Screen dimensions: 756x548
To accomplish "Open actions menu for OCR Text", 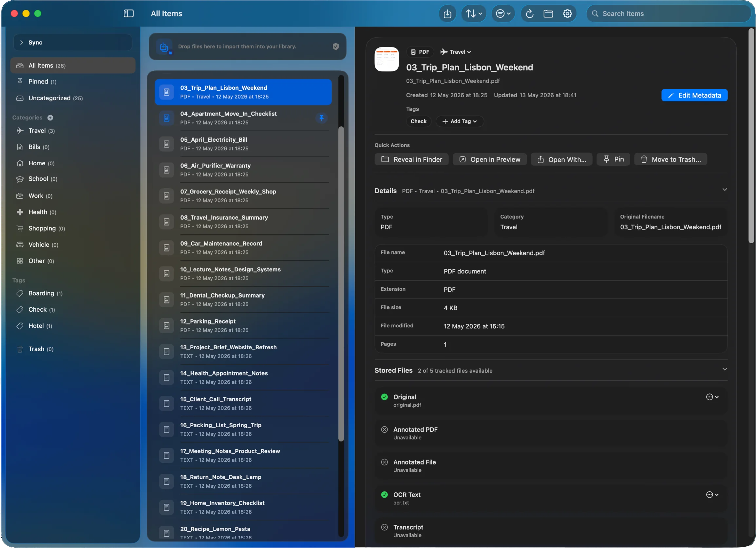I will pyautogui.click(x=712, y=495).
